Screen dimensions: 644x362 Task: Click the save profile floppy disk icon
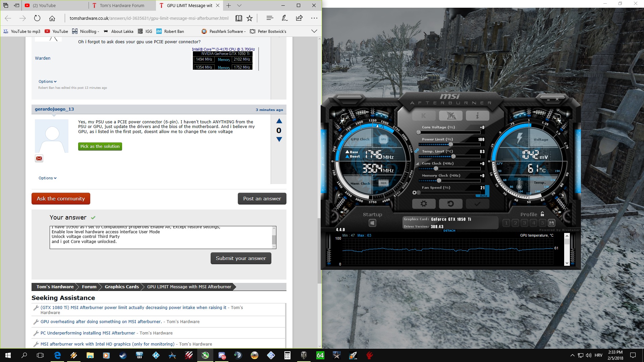pos(551,223)
